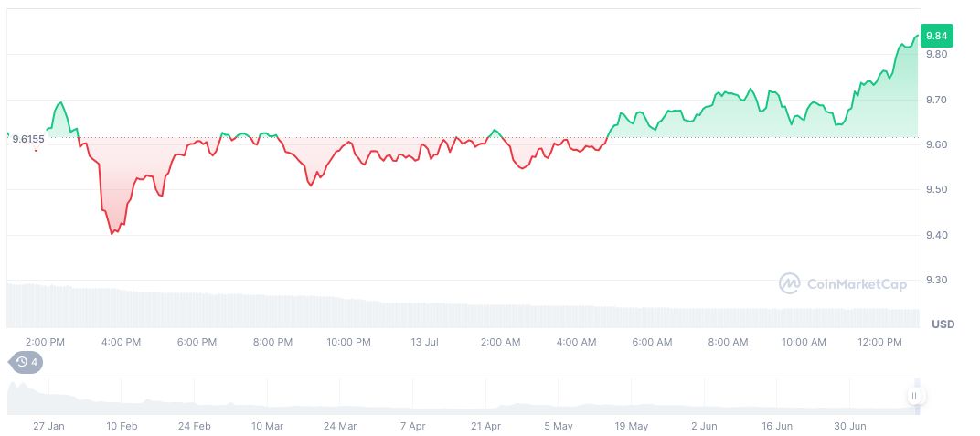Click the 9.6155 opening price label
The height and width of the screenshot is (436, 980).
click(x=28, y=139)
